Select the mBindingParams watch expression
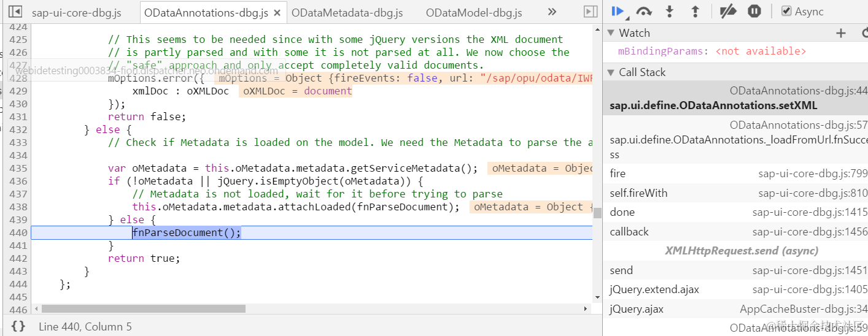Viewport: 868px width, 336px height. [x=712, y=52]
